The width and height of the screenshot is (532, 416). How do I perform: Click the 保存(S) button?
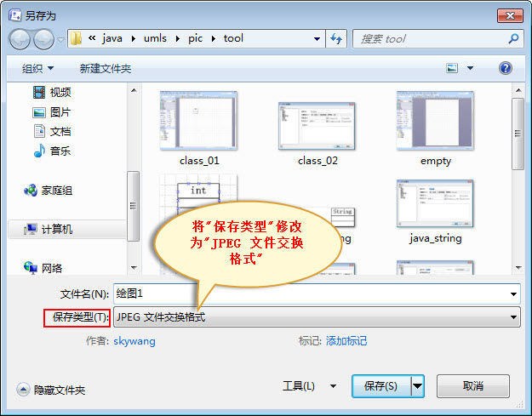381,386
